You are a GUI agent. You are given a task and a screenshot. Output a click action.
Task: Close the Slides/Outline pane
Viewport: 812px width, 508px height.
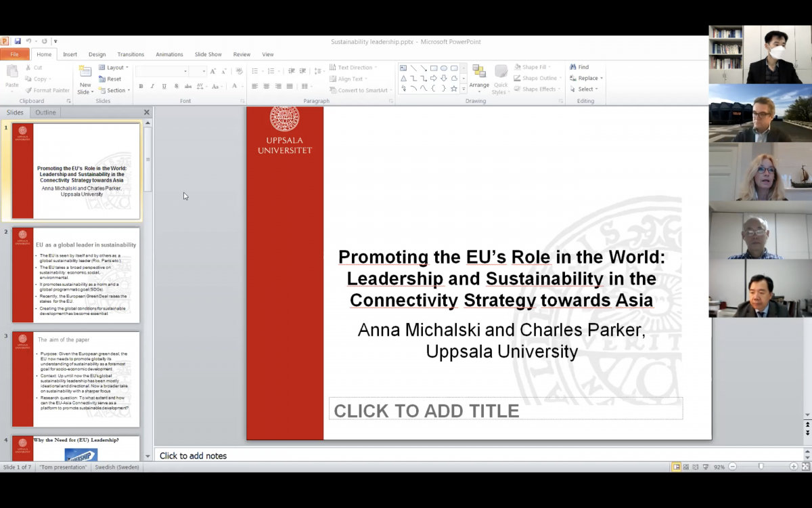[x=147, y=112]
